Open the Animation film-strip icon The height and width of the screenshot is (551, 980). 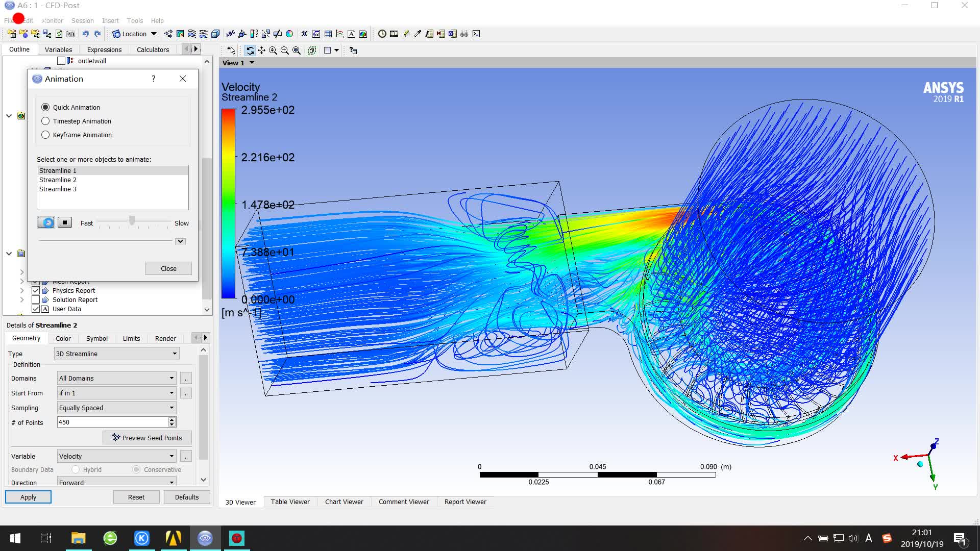(394, 34)
